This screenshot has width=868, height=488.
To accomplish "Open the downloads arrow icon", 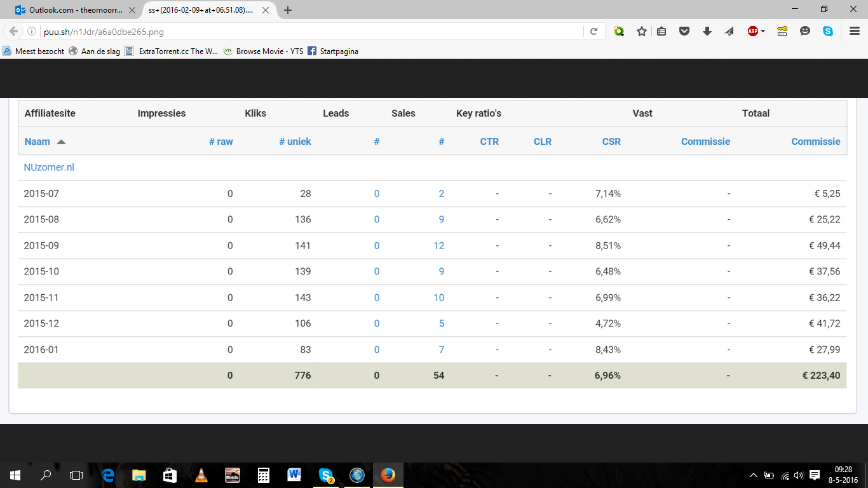I will [x=707, y=31].
